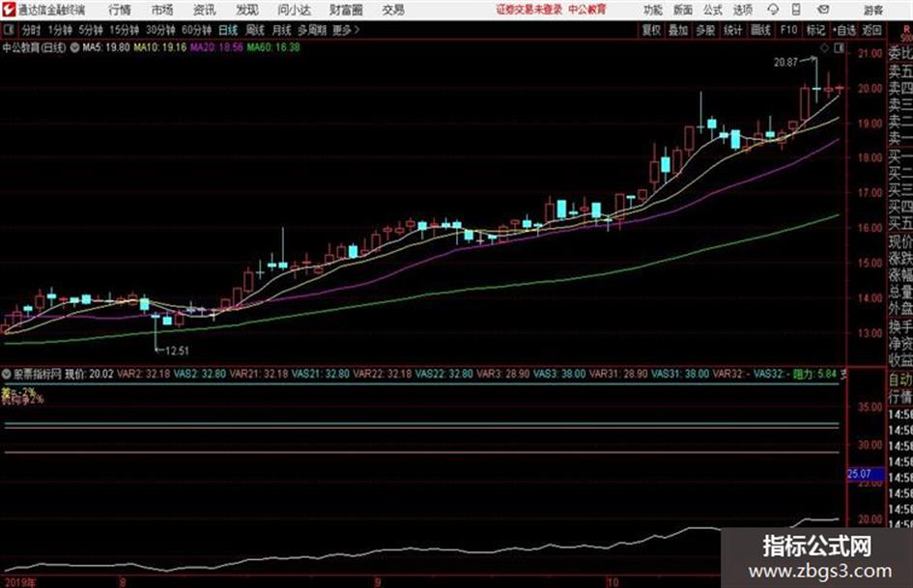Click the 21.00 price axis label
Image resolution: width=913 pixels, height=588 pixels.
[x=870, y=53]
